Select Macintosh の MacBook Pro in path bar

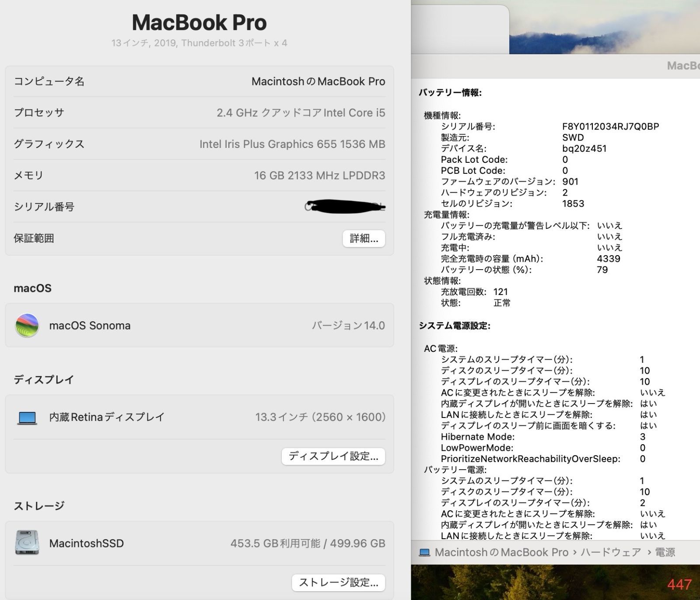(501, 552)
